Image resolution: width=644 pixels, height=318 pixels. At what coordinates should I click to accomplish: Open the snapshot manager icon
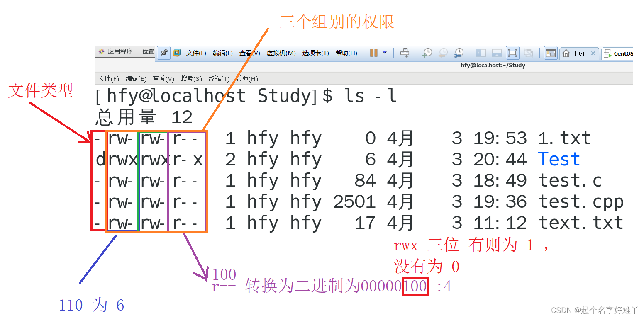tap(459, 53)
